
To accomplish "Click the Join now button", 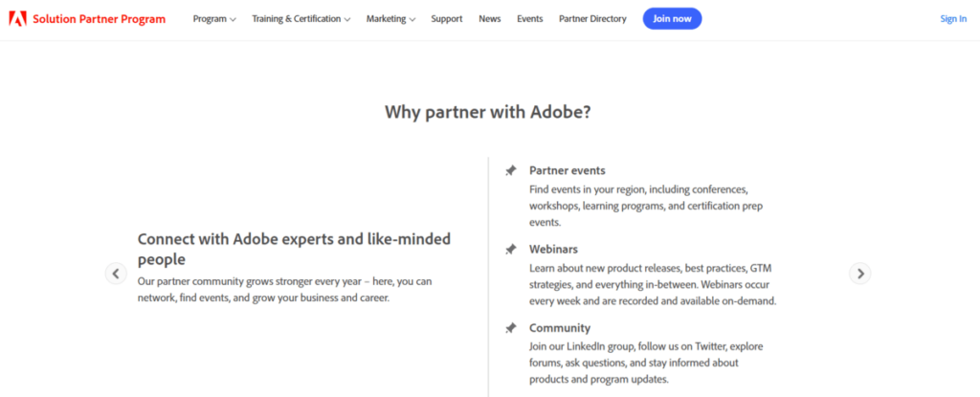I will pyautogui.click(x=673, y=19).
